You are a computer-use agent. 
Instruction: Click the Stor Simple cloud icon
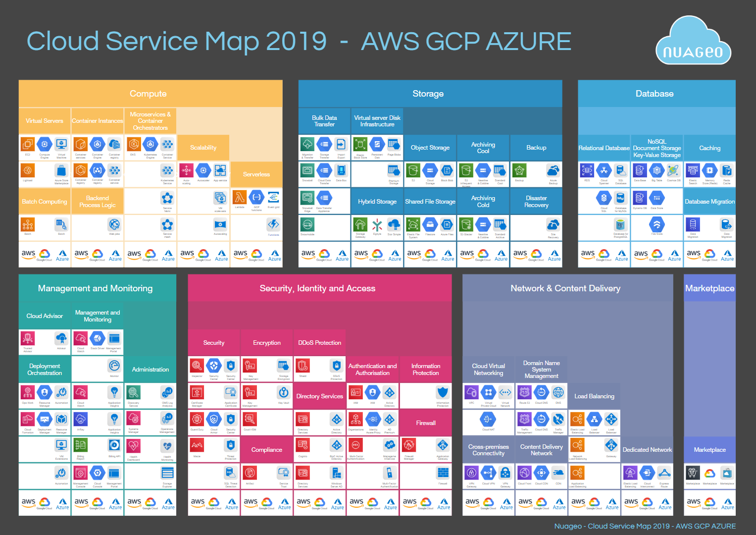[394, 224]
